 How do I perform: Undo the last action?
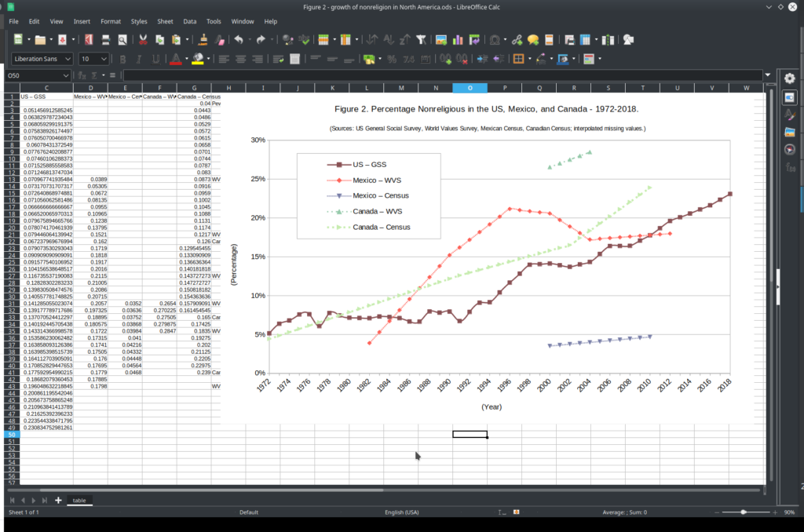click(x=239, y=40)
